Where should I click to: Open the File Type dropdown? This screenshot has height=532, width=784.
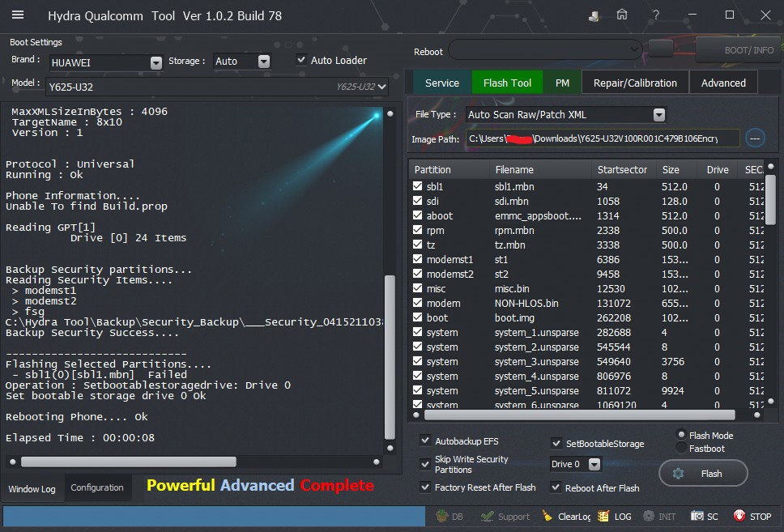(x=659, y=115)
